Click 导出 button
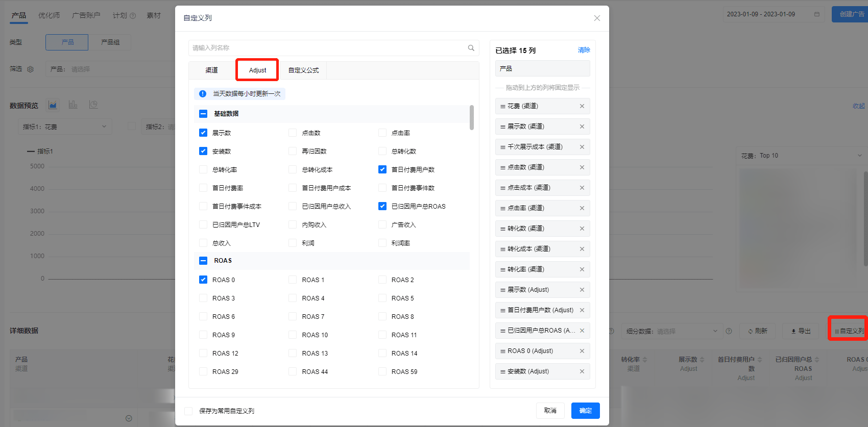Screen dimensions: 868x427 801,331
